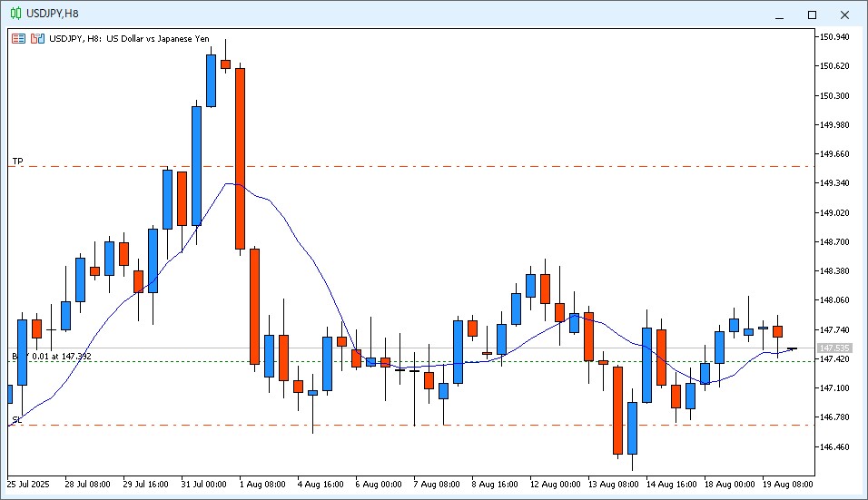
Task: Click the 147.740 price scale label
Action: (834, 329)
